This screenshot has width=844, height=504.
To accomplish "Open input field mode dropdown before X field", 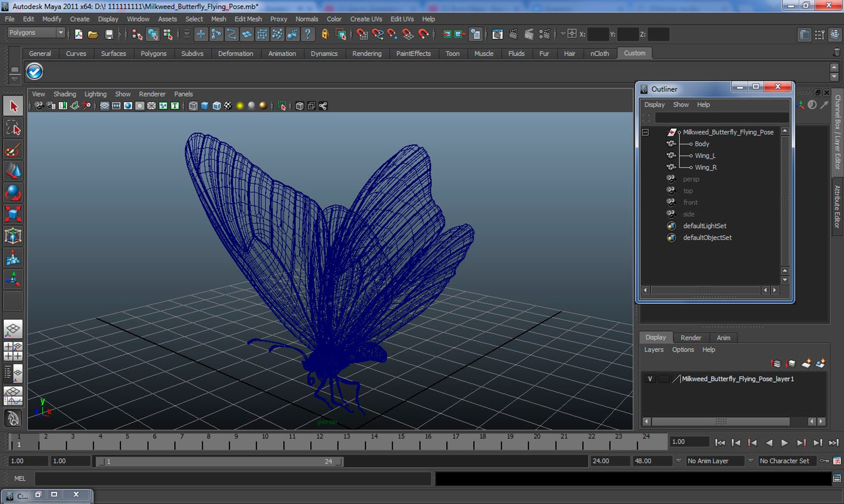I will (563, 34).
